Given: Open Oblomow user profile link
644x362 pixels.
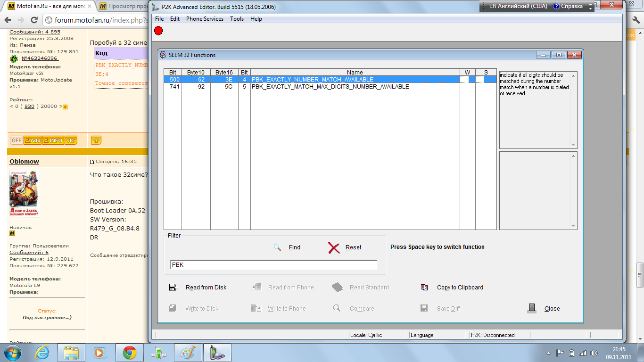Looking at the screenshot, I should tap(25, 162).
